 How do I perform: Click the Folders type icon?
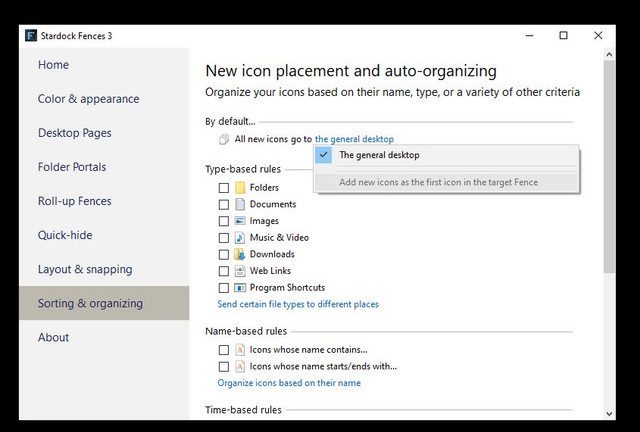[x=240, y=187]
